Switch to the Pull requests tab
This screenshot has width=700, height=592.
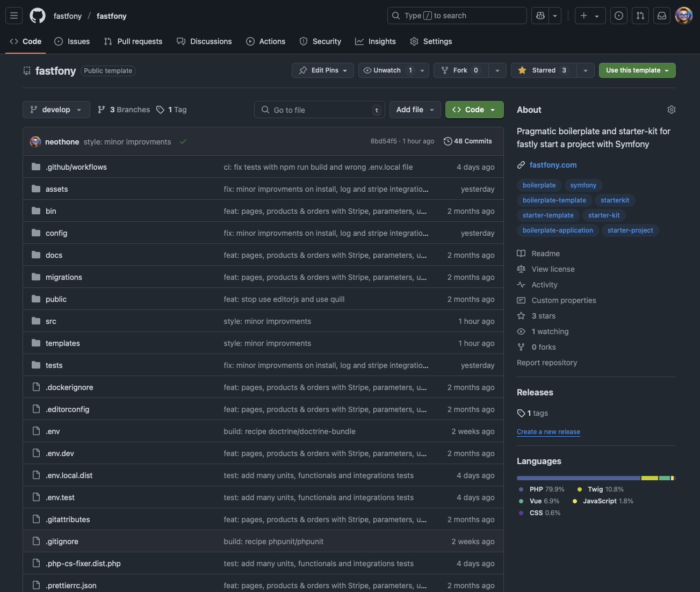tap(133, 41)
